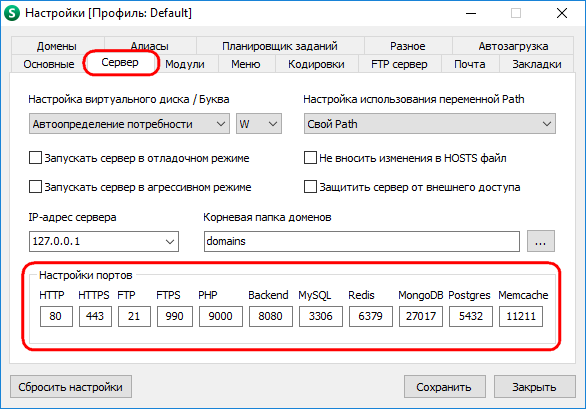Viewport: 586px width, 409px height.
Task: Click the Open Server green S icon
Action: click(12, 13)
